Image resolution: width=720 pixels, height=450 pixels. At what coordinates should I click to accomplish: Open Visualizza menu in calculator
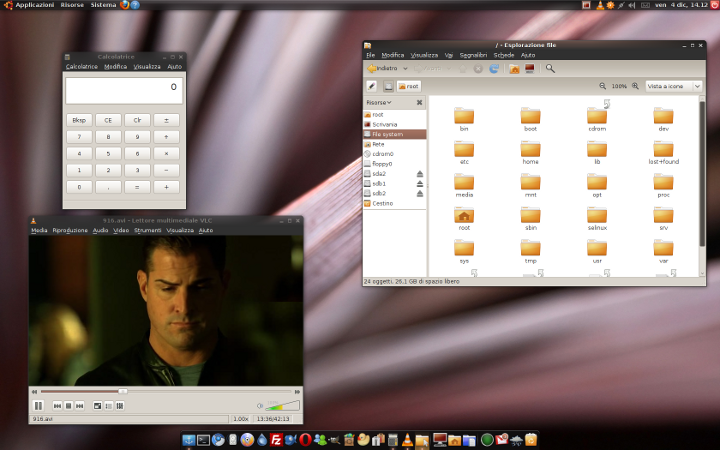pyautogui.click(x=147, y=67)
